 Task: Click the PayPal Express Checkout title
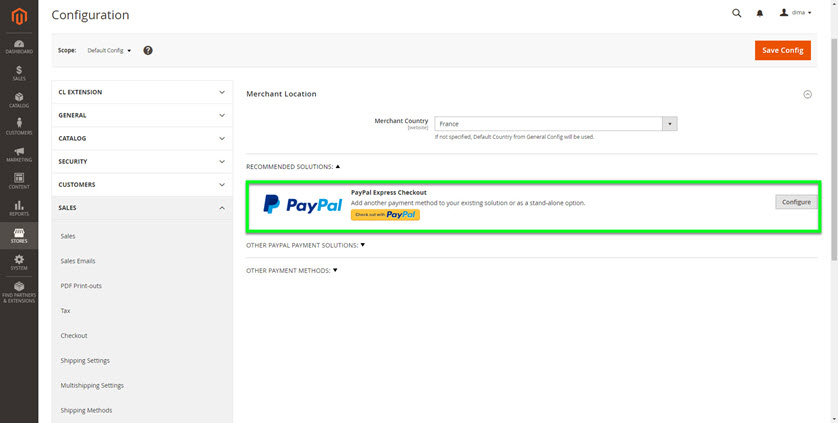(389, 193)
